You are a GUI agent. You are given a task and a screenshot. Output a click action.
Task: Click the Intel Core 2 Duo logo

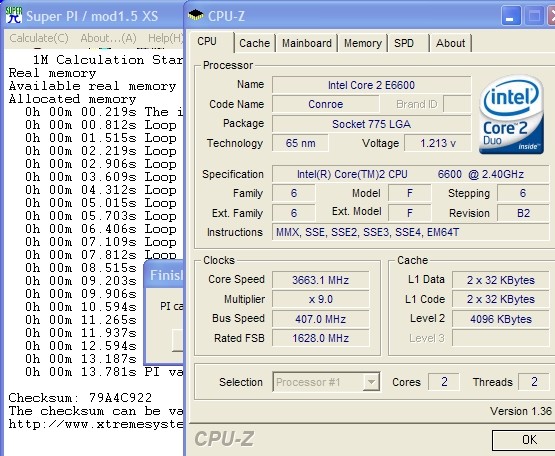point(511,115)
